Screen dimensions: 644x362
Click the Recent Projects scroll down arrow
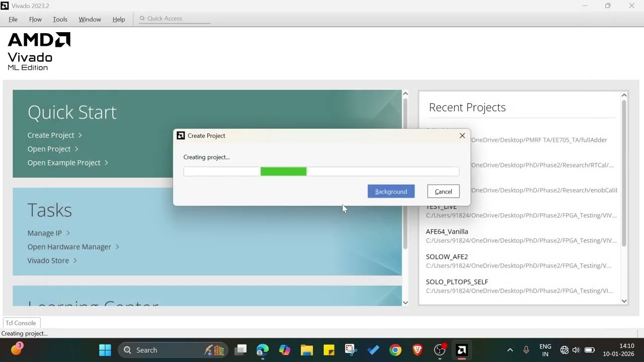tap(624, 301)
